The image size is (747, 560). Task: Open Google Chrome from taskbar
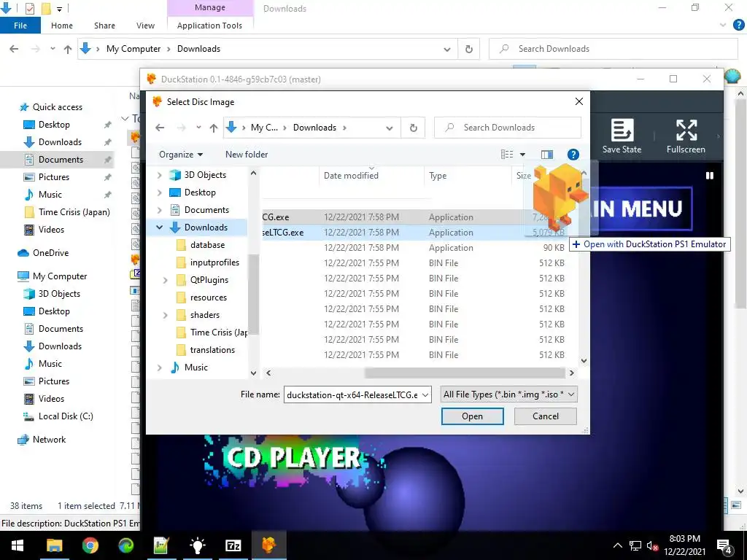click(x=90, y=545)
